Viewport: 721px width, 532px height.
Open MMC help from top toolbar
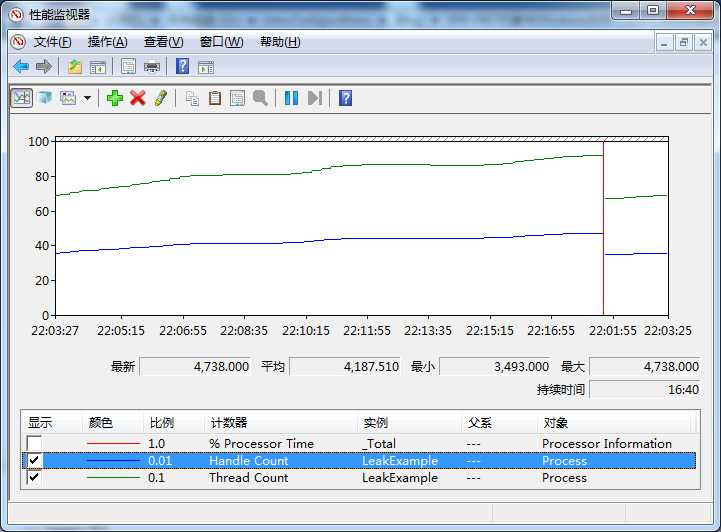(x=183, y=67)
